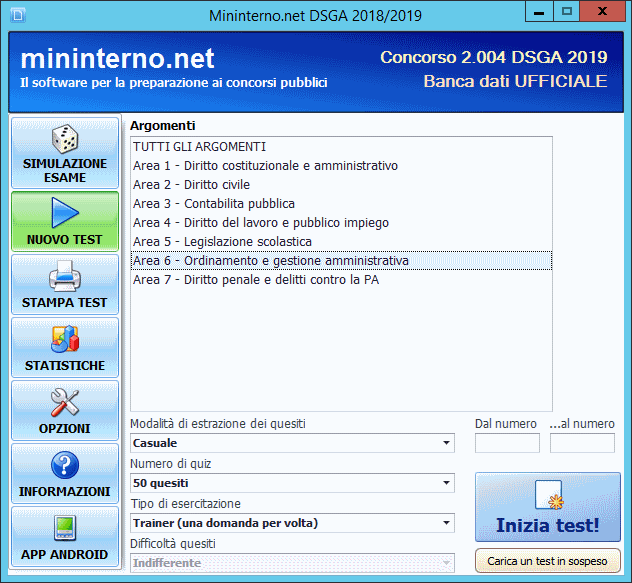Click the Nuovo Test play icon
This screenshot has width=632, height=583.
click(65, 213)
